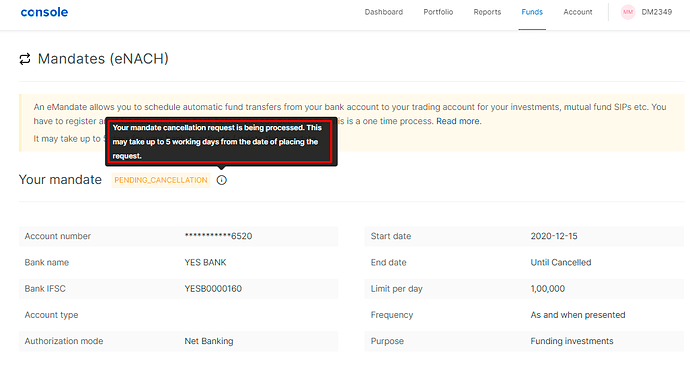Viewport: 690px width, 371px height.
Task: Click the Mandates (eNACH) page heading
Action: pos(103,59)
